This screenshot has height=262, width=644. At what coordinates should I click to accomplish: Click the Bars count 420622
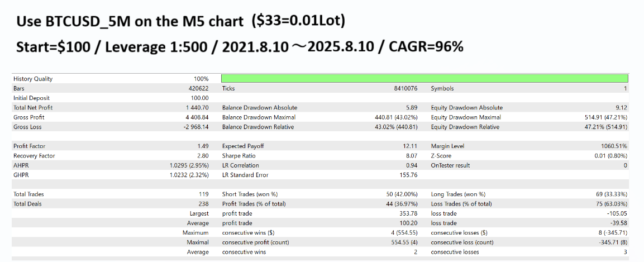click(x=198, y=88)
